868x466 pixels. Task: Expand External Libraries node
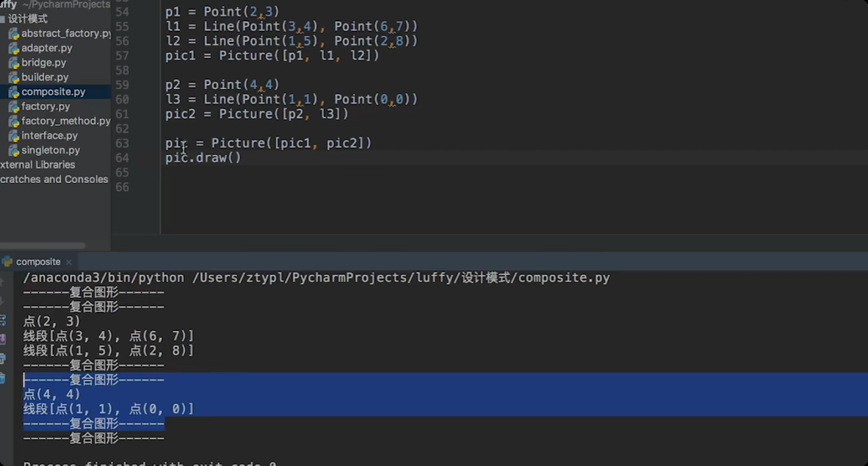click(x=37, y=165)
